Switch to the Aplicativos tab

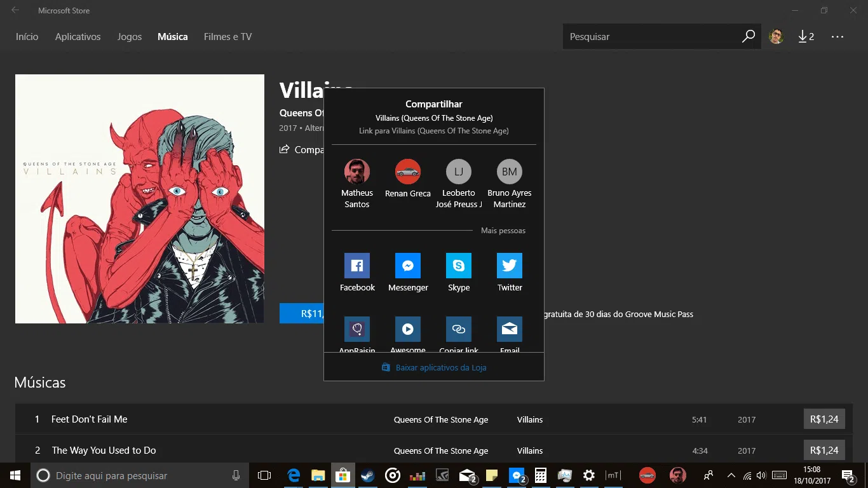point(78,37)
